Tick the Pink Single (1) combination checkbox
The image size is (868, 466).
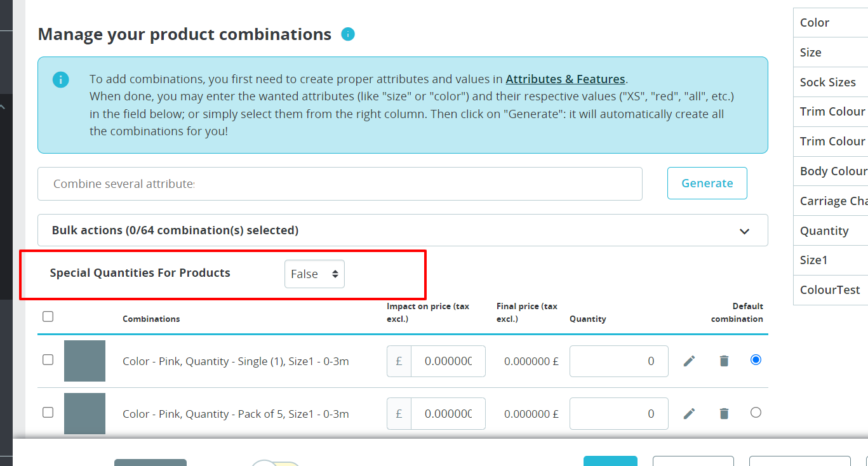pos(48,360)
